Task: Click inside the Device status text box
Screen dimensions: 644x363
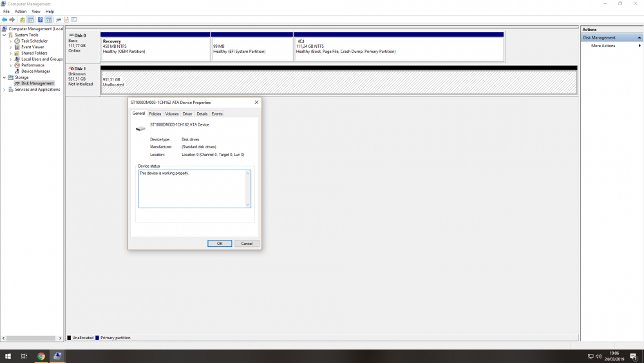Action: [194, 189]
